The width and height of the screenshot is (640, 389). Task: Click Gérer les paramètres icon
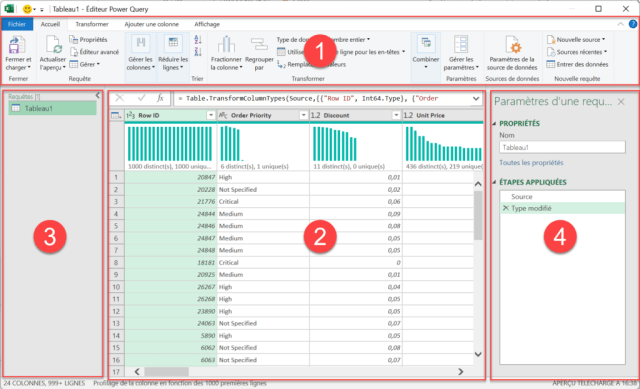pyautogui.click(x=461, y=44)
